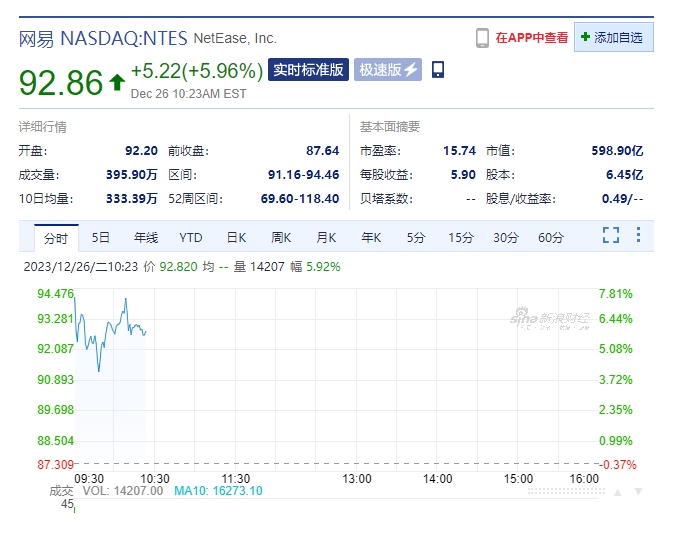Click day range 91.16-94.46
Viewport: 682px width, 535px height.
(303, 174)
